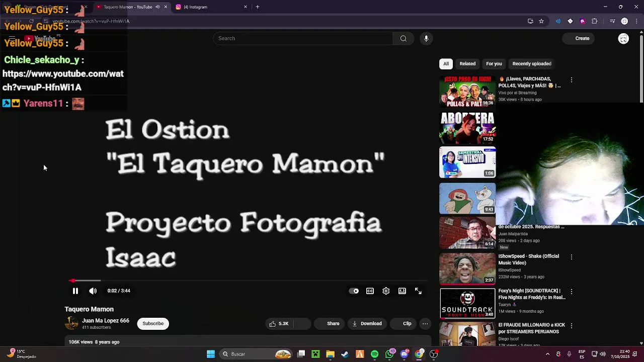
Task: Like the video showing 5.3K likes
Action: [279, 324]
